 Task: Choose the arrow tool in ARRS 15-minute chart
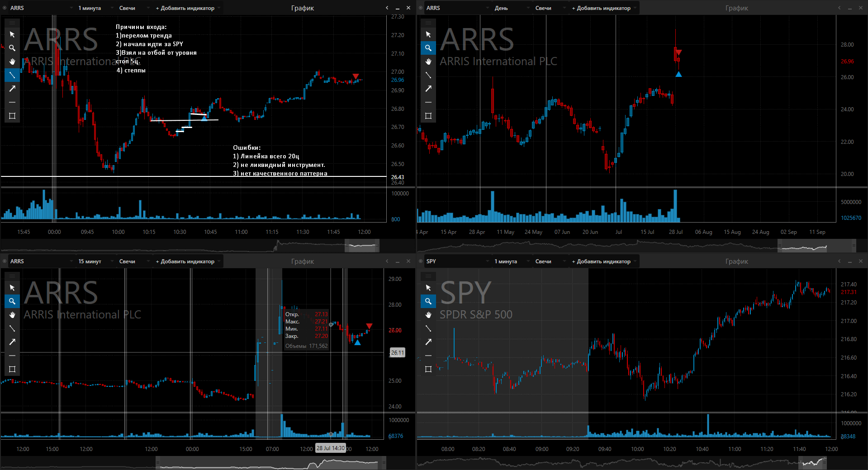point(12,342)
